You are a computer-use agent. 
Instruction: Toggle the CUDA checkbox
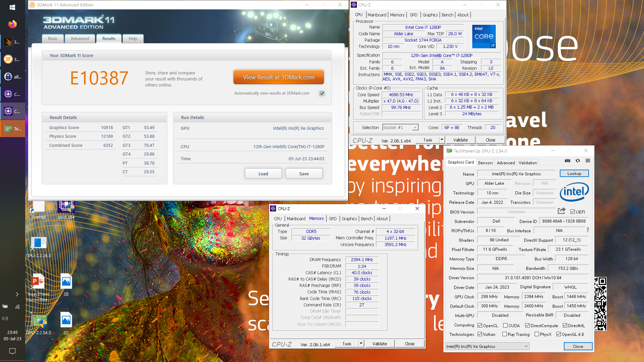coord(505,325)
